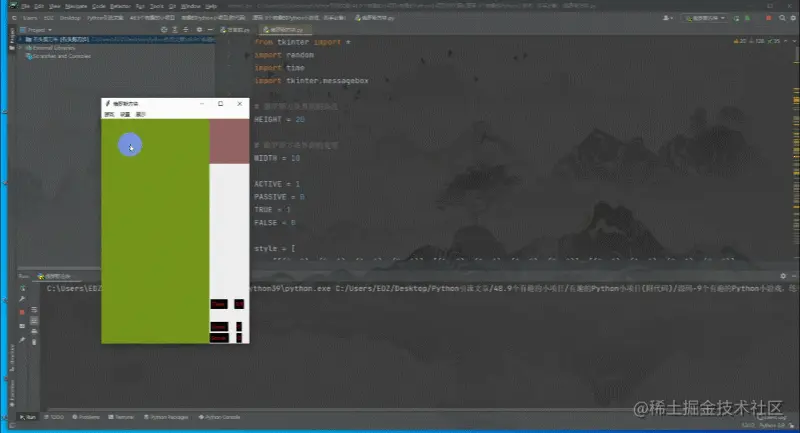
Task: Click Expand All icon in Project panel
Action: (175, 30)
